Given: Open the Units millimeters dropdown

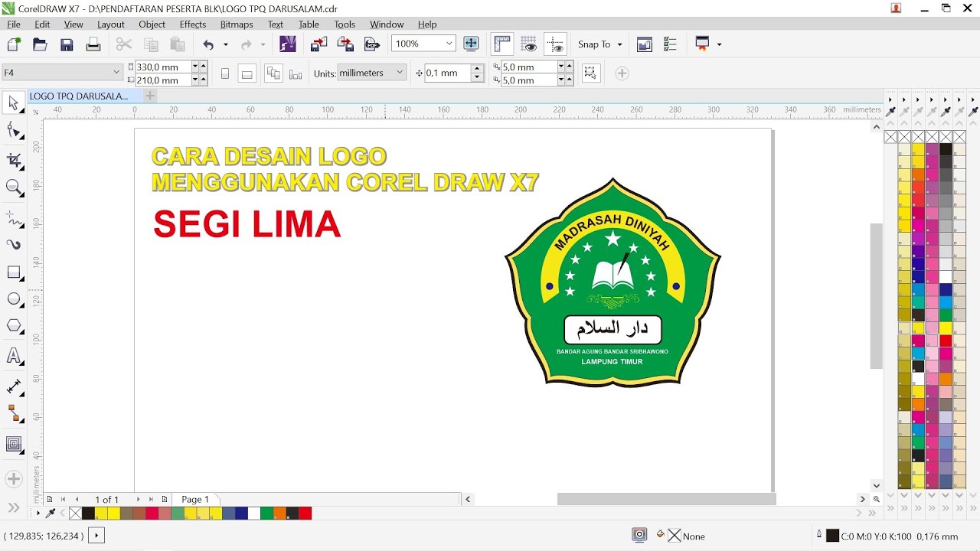Looking at the screenshot, I should [400, 73].
